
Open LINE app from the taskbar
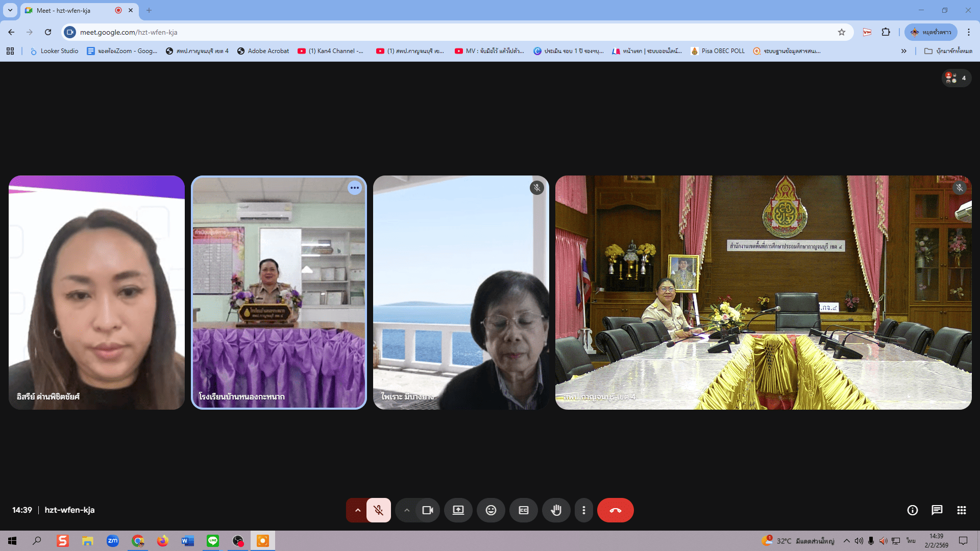coord(213,541)
